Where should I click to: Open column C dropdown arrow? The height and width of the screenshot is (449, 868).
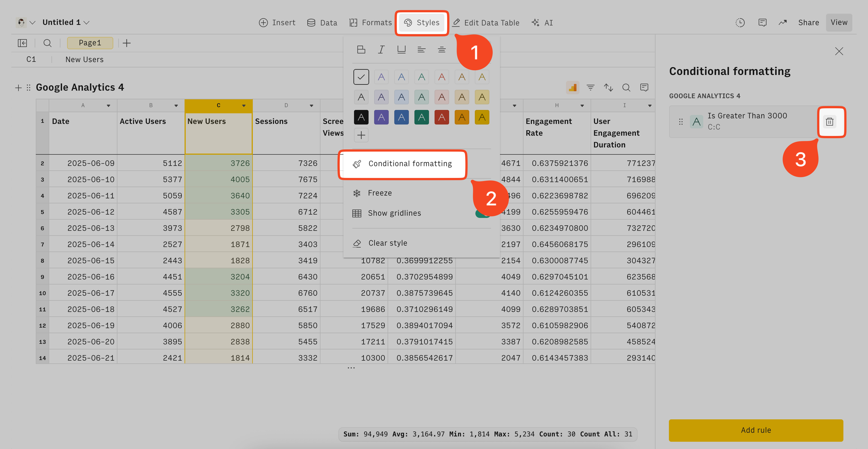tap(244, 106)
